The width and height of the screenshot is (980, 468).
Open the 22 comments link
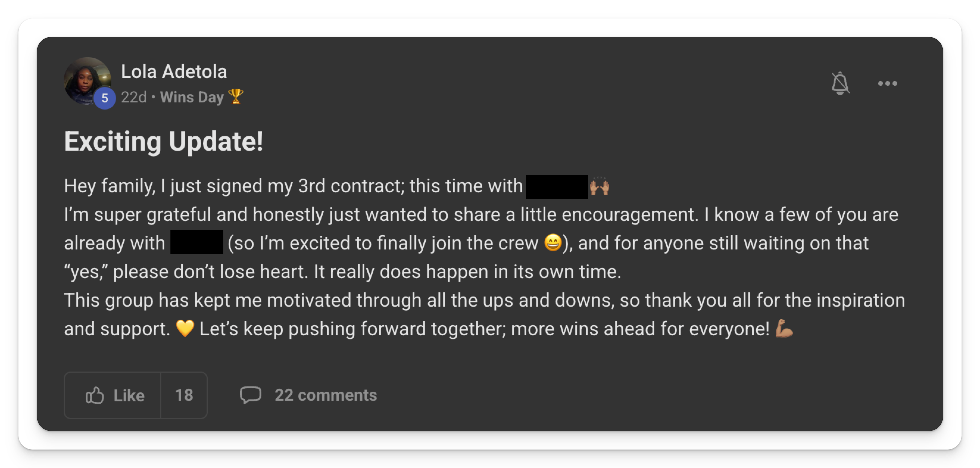(326, 395)
